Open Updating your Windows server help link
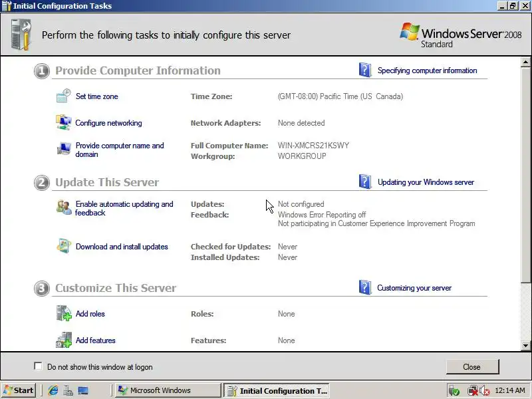The height and width of the screenshot is (399, 532). coord(426,182)
